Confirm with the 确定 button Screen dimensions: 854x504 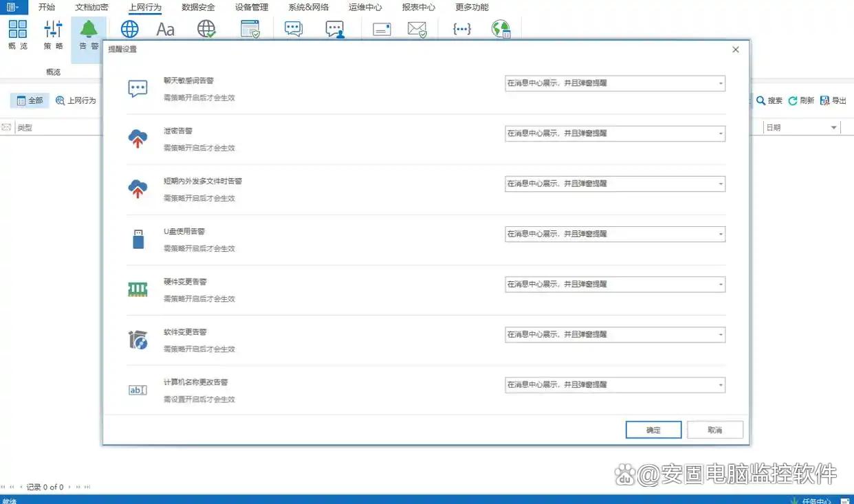[x=653, y=430]
